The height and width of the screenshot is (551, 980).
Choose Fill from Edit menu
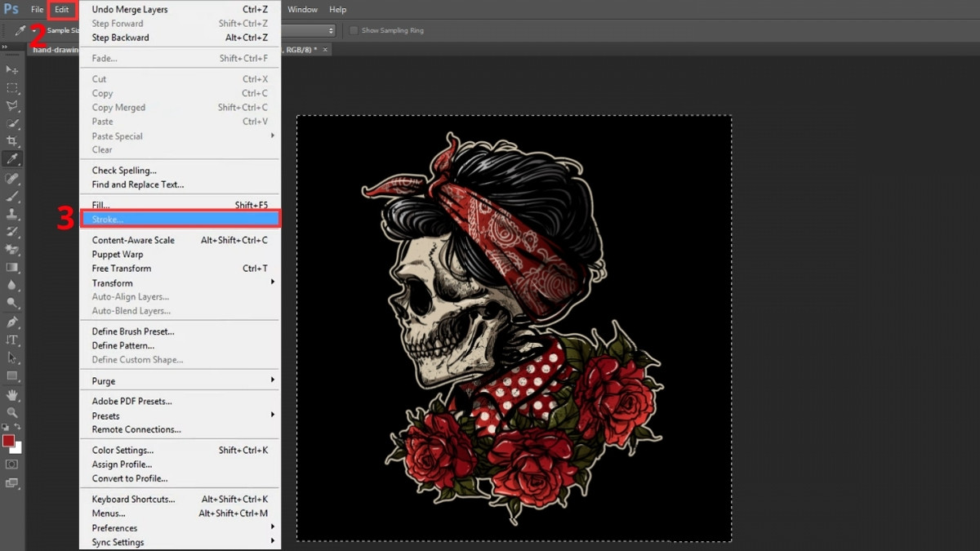click(x=180, y=205)
